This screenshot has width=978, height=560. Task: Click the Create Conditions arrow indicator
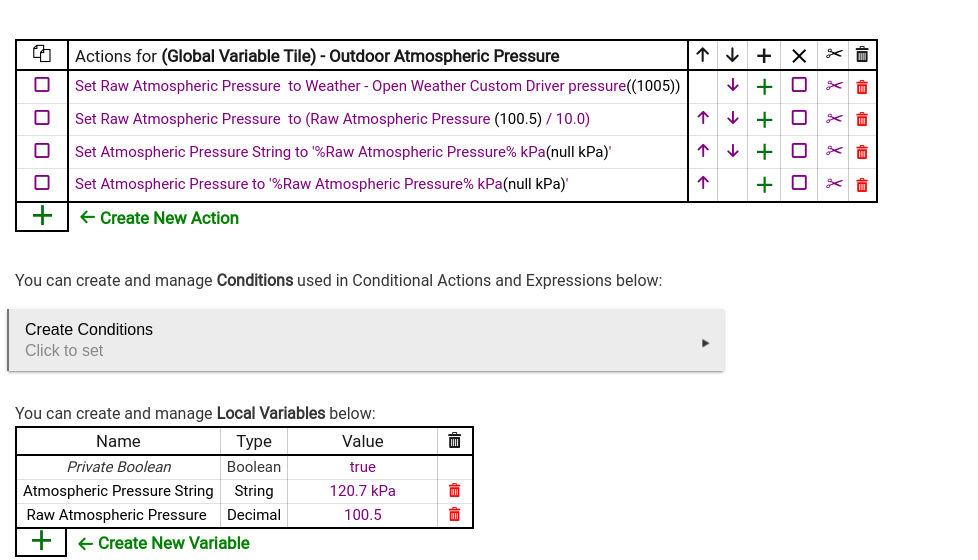[705, 343]
